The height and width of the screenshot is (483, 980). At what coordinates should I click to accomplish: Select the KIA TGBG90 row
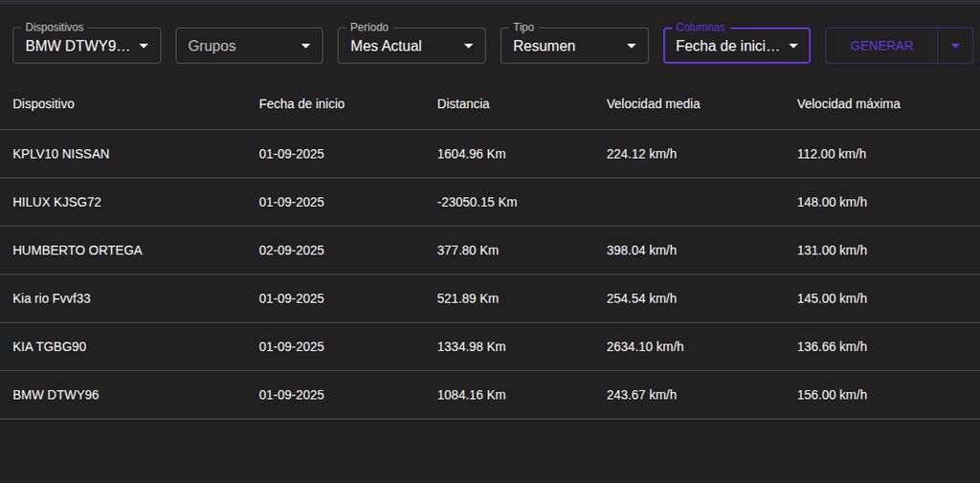pos(50,347)
